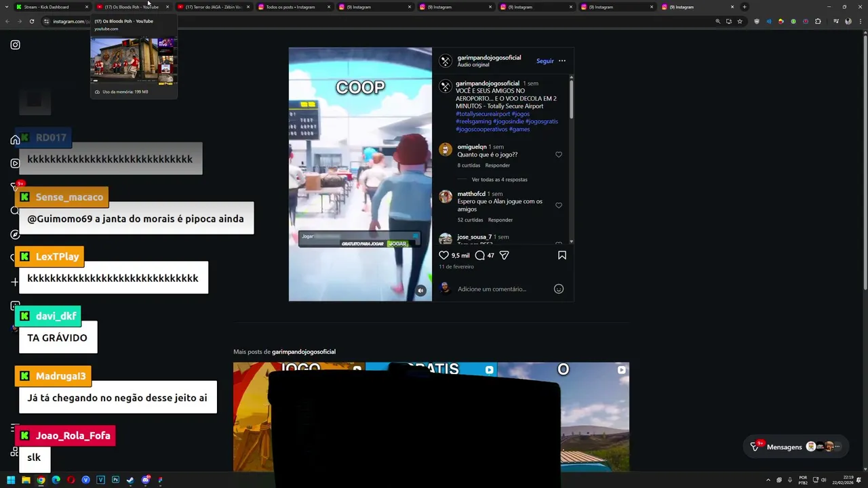Switch to the Os Bloods Poh YouTube tab
Viewport: 868px width, 488px height.
point(132,7)
